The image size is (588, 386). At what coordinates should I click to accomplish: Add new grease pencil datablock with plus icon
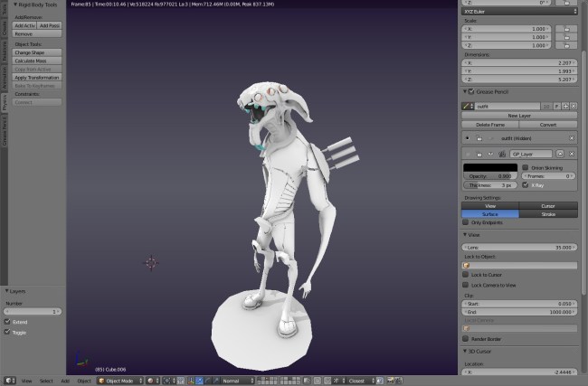pos(564,105)
